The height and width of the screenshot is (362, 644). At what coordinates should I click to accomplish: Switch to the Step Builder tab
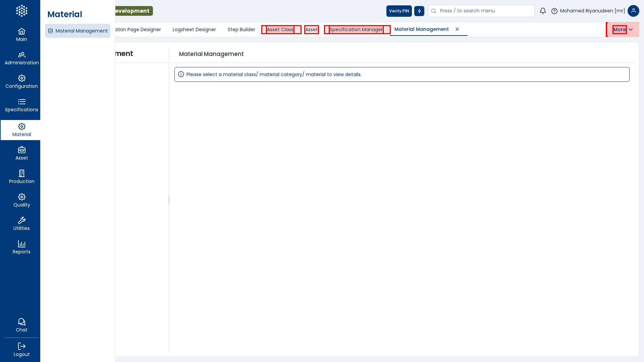tap(241, 29)
